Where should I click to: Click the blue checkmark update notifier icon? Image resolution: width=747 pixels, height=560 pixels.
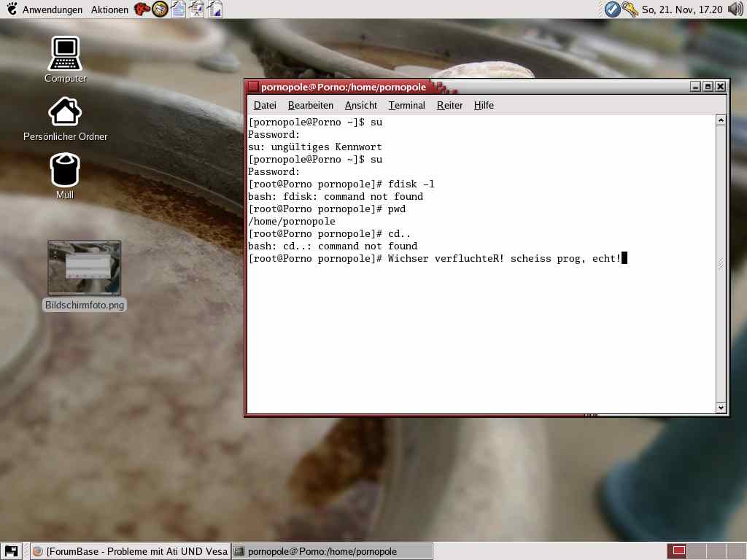[x=612, y=9]
